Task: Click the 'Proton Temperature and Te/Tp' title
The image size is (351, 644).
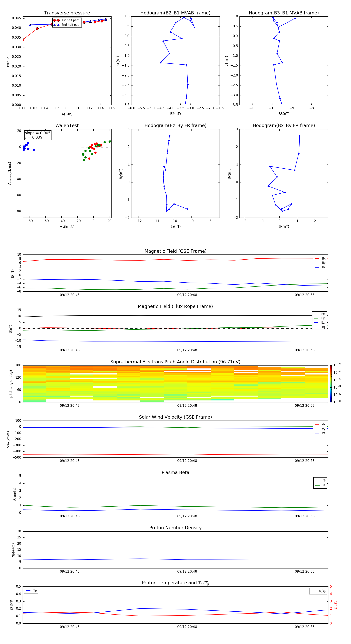Action: (x=175, y=583)
